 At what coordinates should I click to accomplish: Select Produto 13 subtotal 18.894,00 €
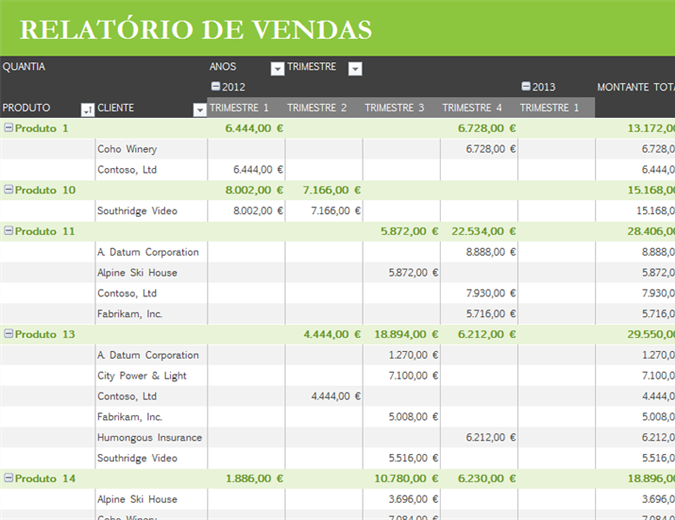coord(406,334)
